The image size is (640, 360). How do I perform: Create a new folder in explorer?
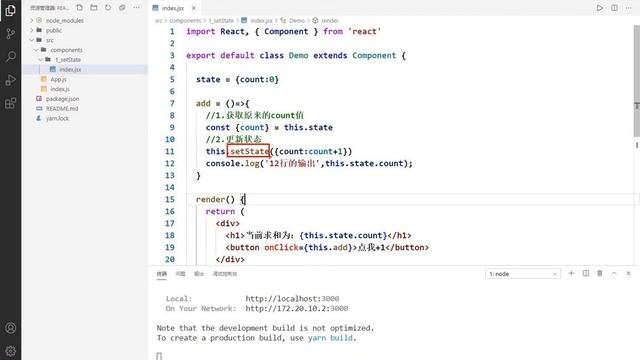[94, 8]
